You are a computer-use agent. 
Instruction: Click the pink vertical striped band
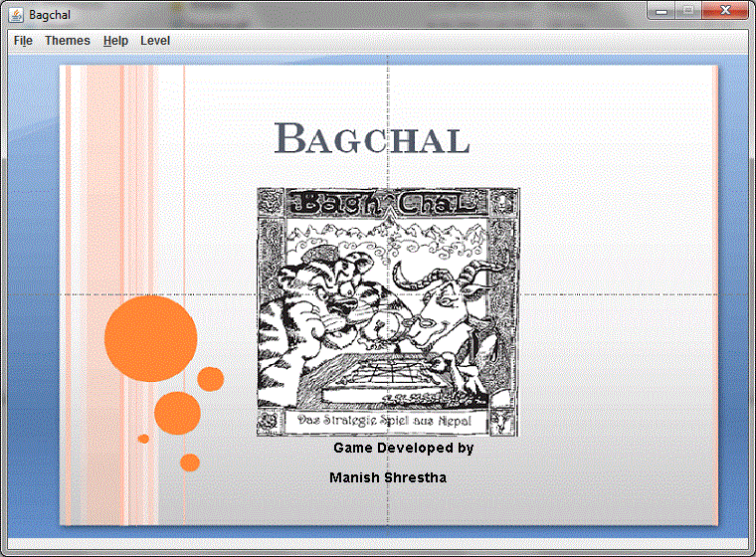click(x=119, y=199)
